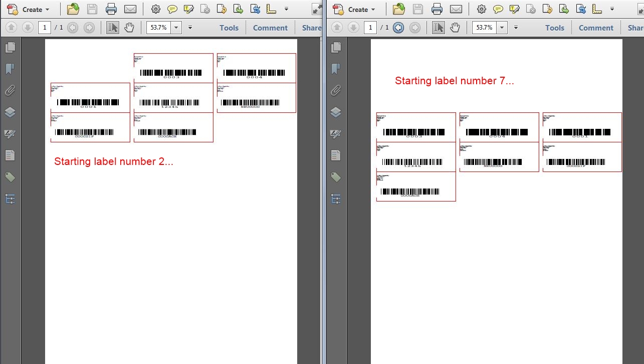Activate the Select tool in right window

(439, 28)
